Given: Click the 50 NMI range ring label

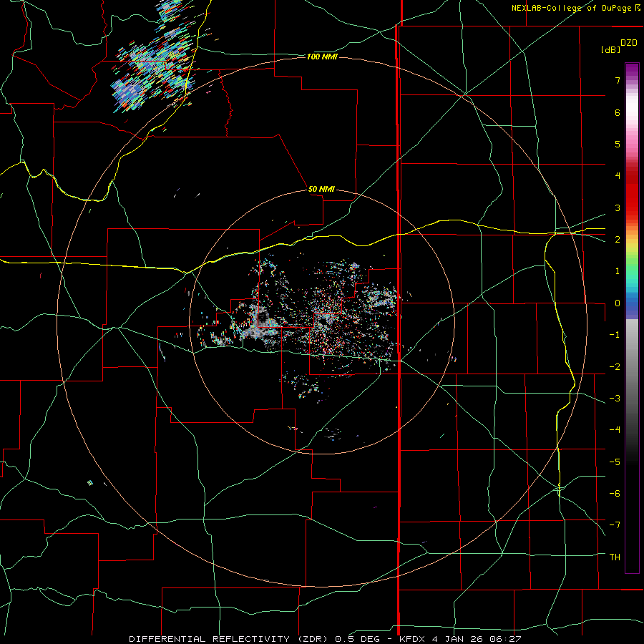Looking at the screenshot, I should 321,189.
